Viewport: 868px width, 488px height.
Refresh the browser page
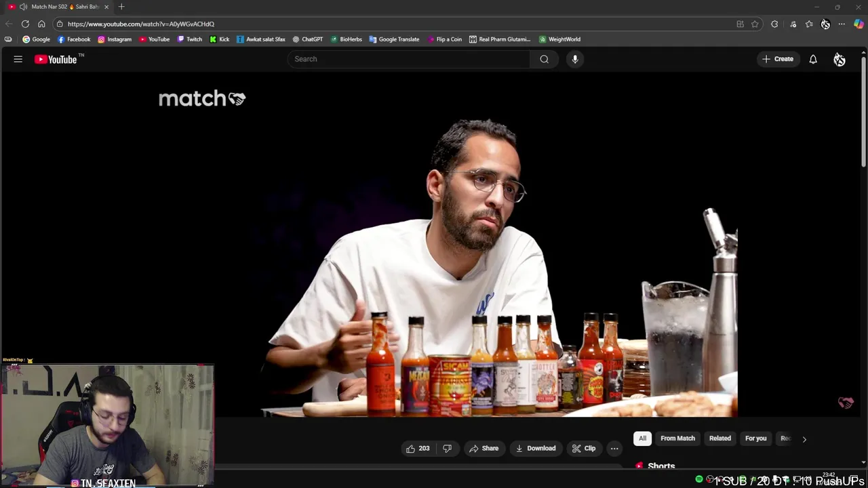pyautogui.click(x=25, y=24)
